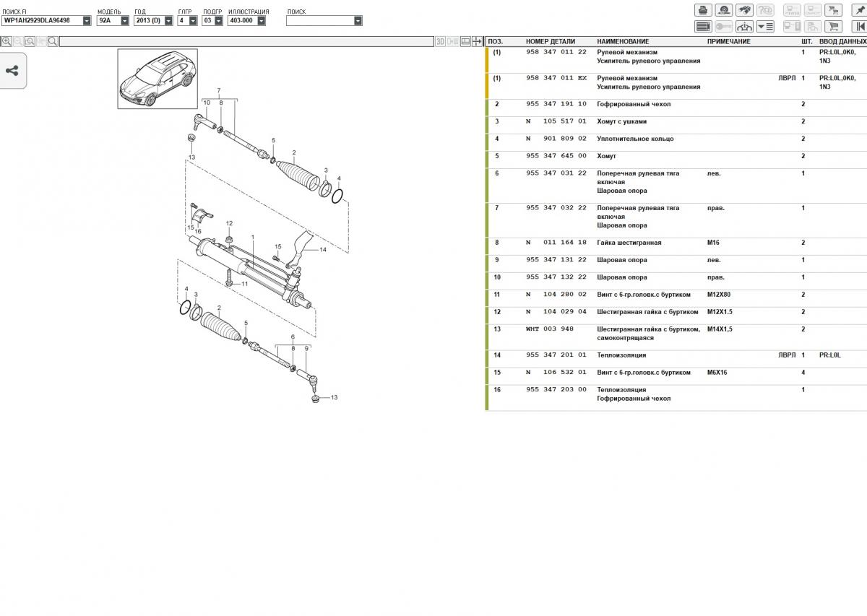The image size is (867, 616).
Task: Click the shopping cart icon
Action: (834, 27)
